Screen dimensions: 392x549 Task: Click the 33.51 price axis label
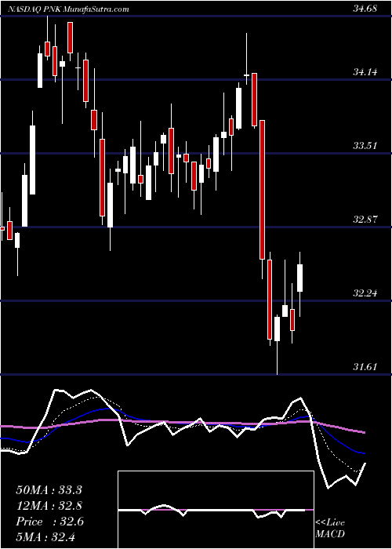pos(365,146)
